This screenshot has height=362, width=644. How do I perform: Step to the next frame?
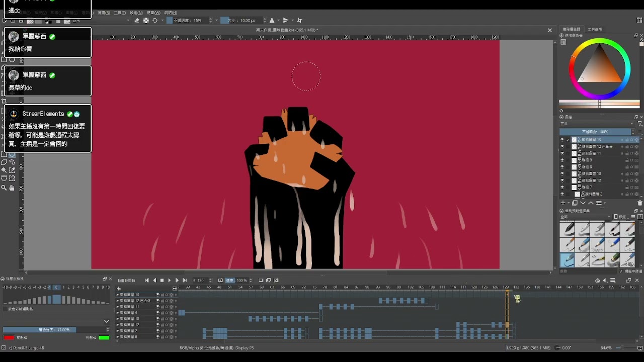pyautogui.click(x=177, y=281)
